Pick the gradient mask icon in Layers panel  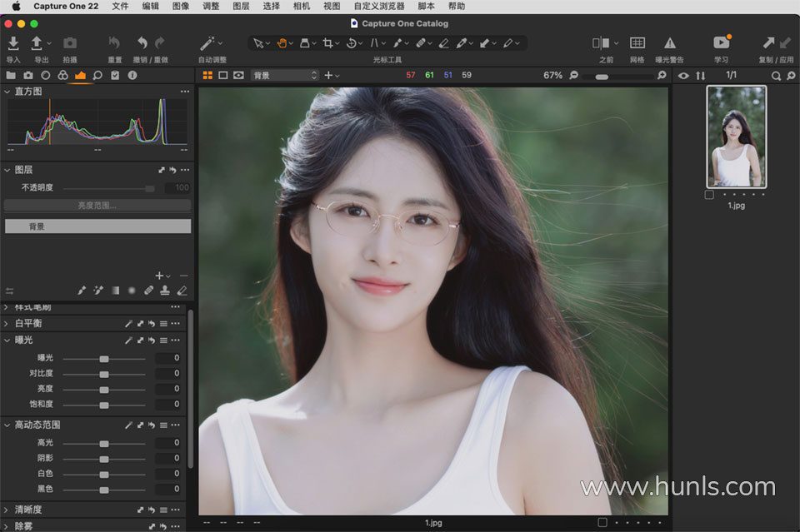[115, 291]
